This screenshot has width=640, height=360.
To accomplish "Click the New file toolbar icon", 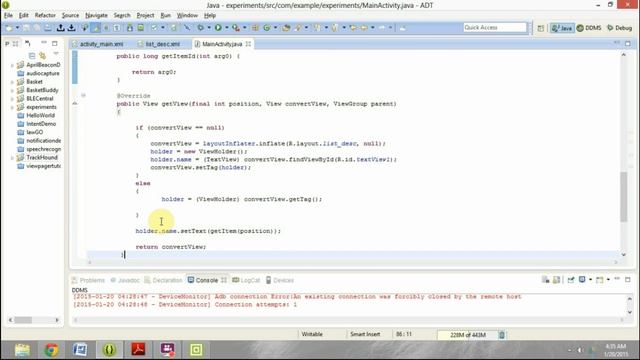I will point(9,28).
